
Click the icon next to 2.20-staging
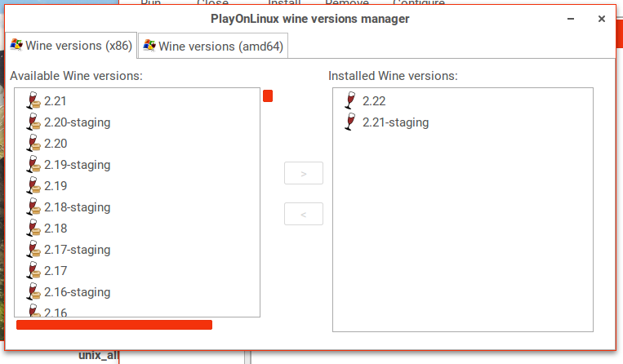33,122
